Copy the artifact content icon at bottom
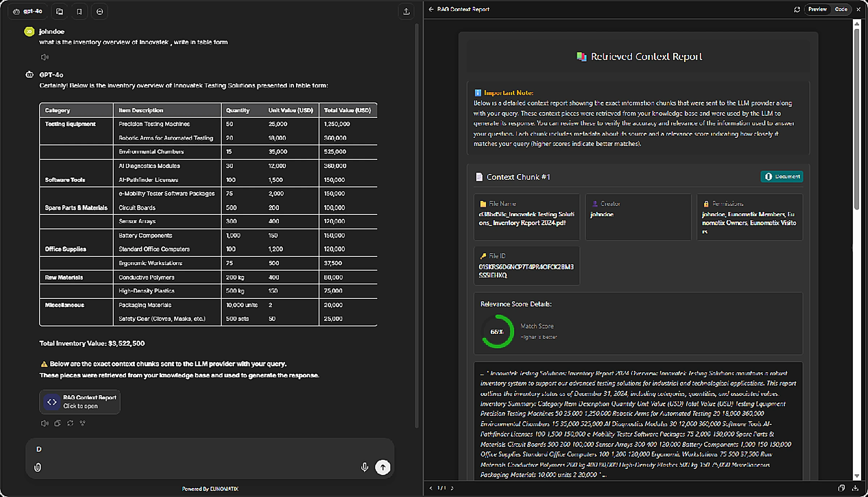This screenshot has height=497, width=868. [x=842, y=488]
